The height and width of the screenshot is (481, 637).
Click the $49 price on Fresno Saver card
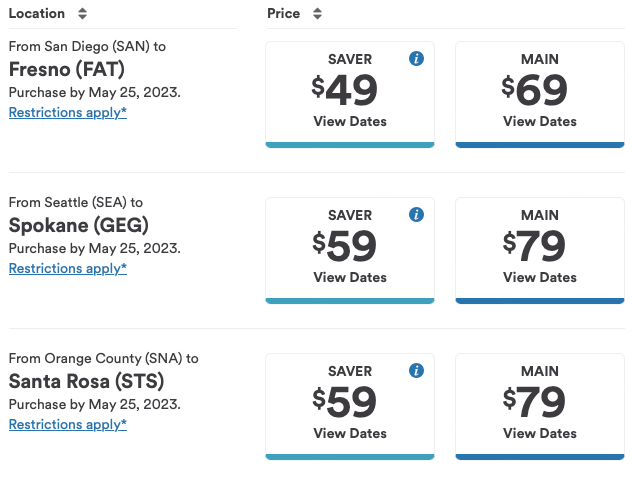[345, 90]
